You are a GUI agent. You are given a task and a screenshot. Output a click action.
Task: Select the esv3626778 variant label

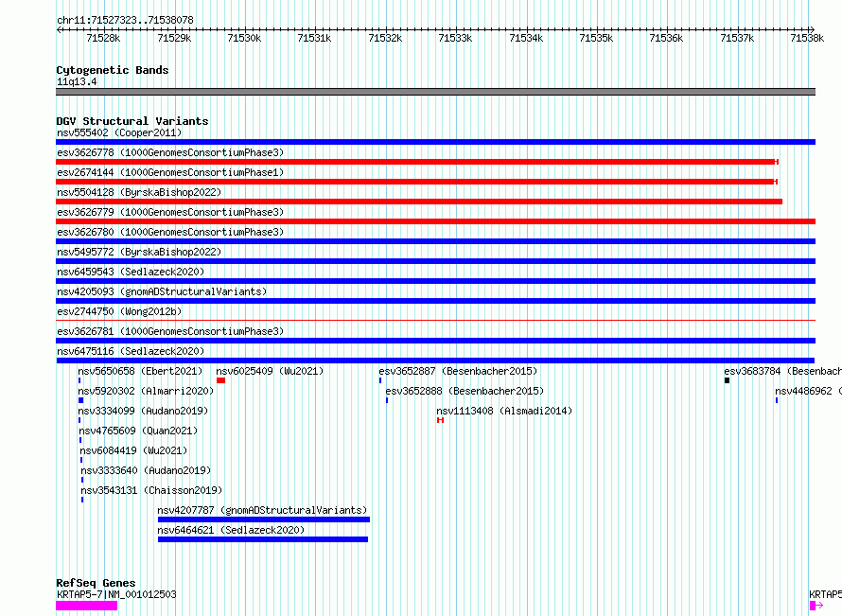170,152
